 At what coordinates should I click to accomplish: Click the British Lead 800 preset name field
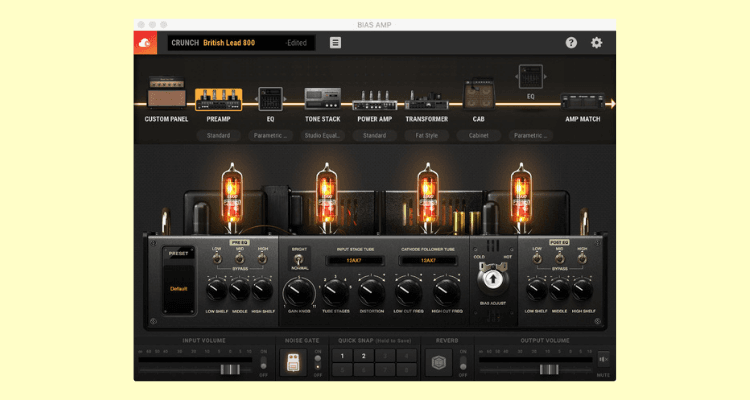[x=242, y=43]
